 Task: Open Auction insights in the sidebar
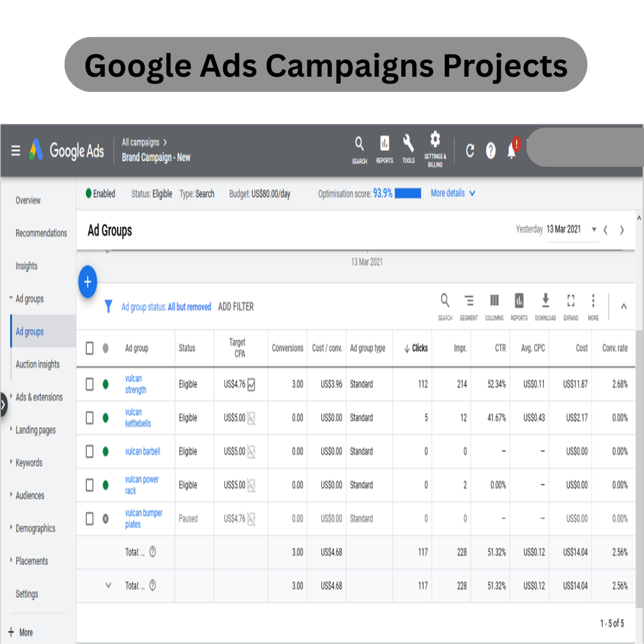coord(37,364)
